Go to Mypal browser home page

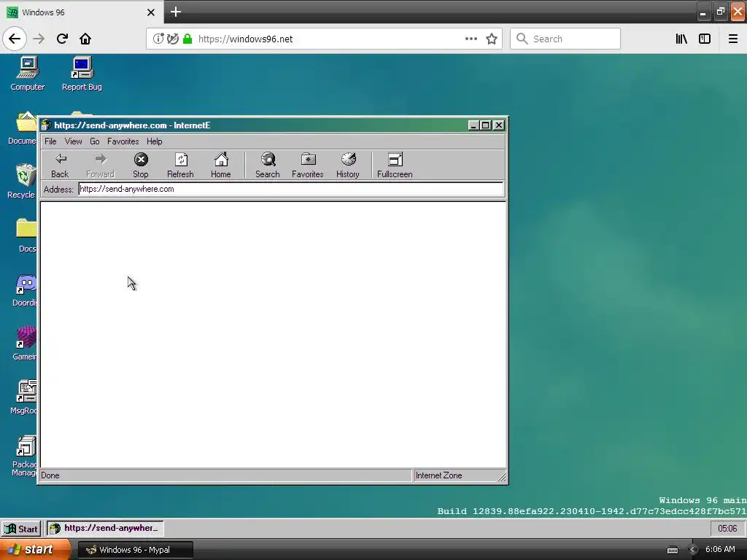point(85,39)
